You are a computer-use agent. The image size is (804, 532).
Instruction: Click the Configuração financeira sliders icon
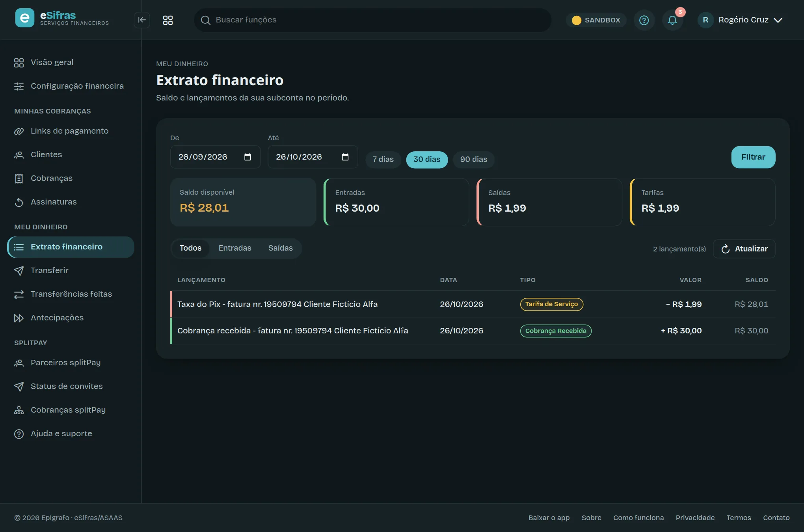pos(19,86)
